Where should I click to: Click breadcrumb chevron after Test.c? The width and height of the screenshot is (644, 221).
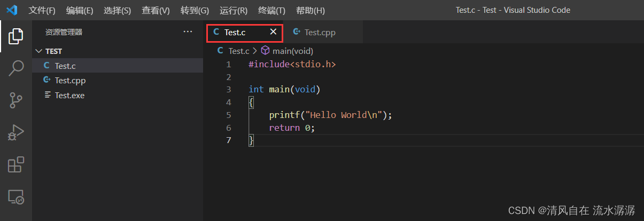click(255, 51)
